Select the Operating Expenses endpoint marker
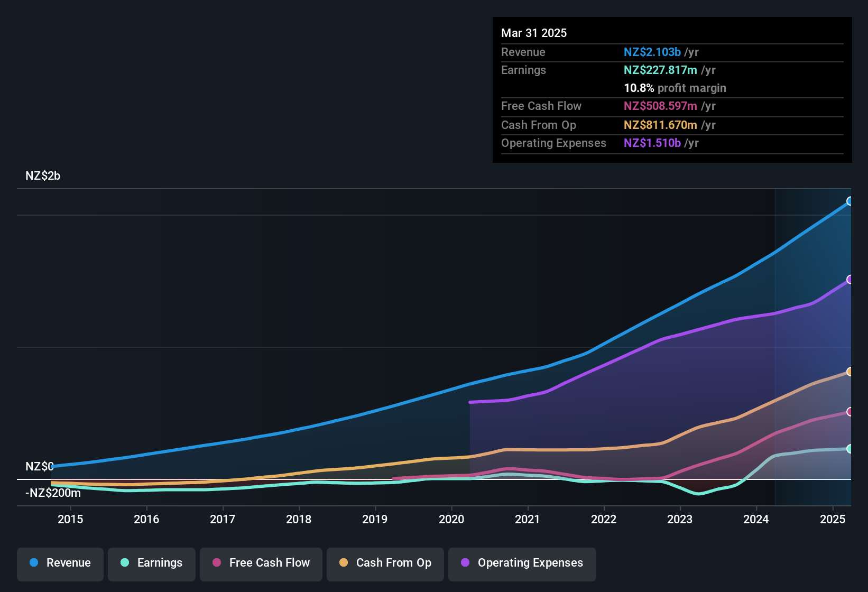Screen dimensions: 868x592 (x=850, y=279)
